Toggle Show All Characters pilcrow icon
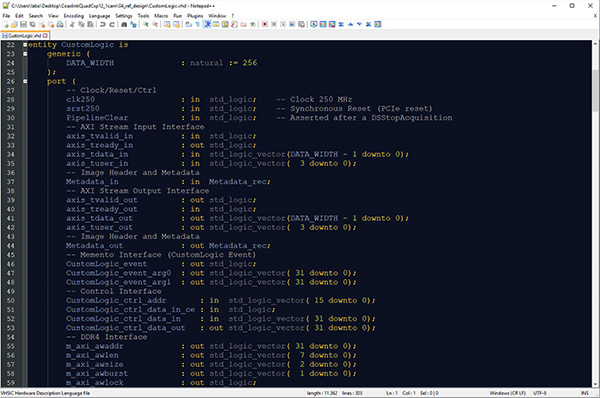 coord(198,24)
